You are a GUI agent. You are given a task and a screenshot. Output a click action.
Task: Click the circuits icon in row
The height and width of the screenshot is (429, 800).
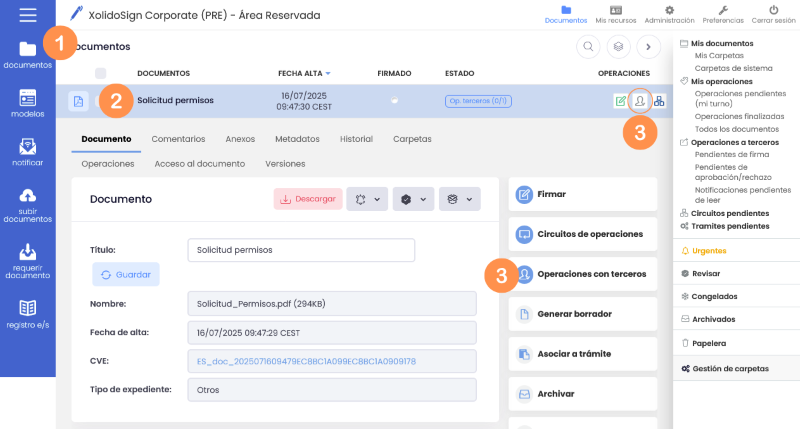(x=659, y=101)
